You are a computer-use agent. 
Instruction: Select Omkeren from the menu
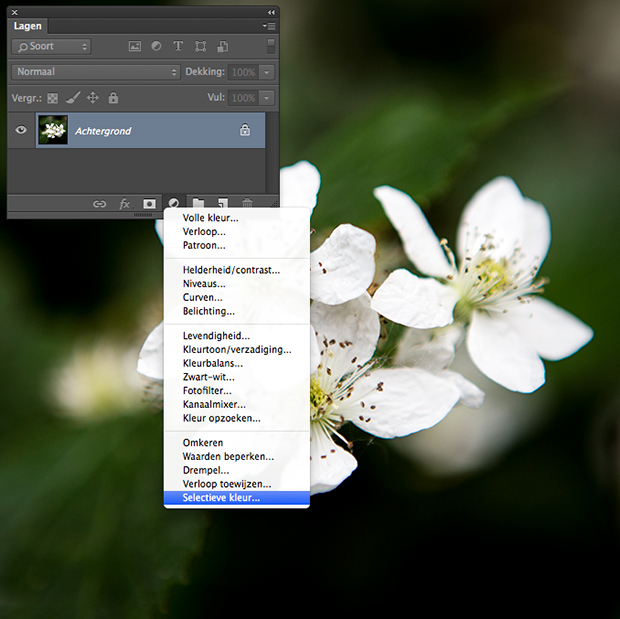(236, 443)
